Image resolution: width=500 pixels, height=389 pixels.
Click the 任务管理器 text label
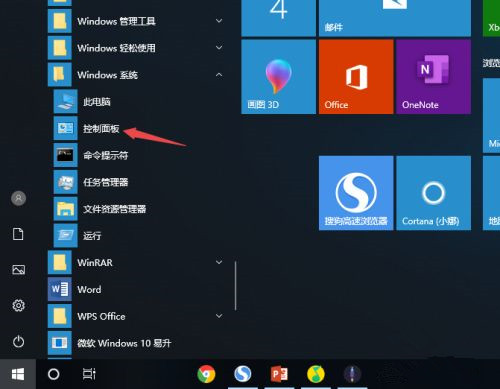106,182
